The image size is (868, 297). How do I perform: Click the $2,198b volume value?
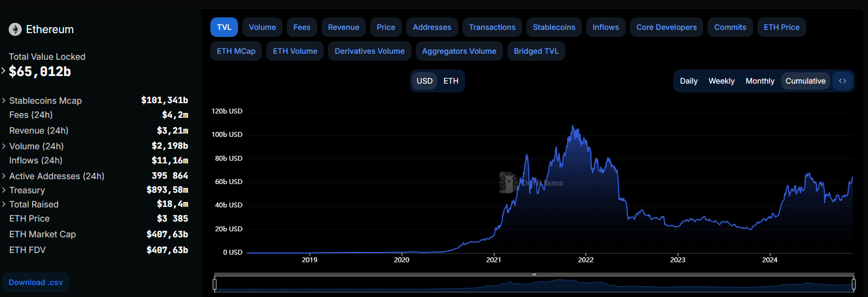pos(170,146)
